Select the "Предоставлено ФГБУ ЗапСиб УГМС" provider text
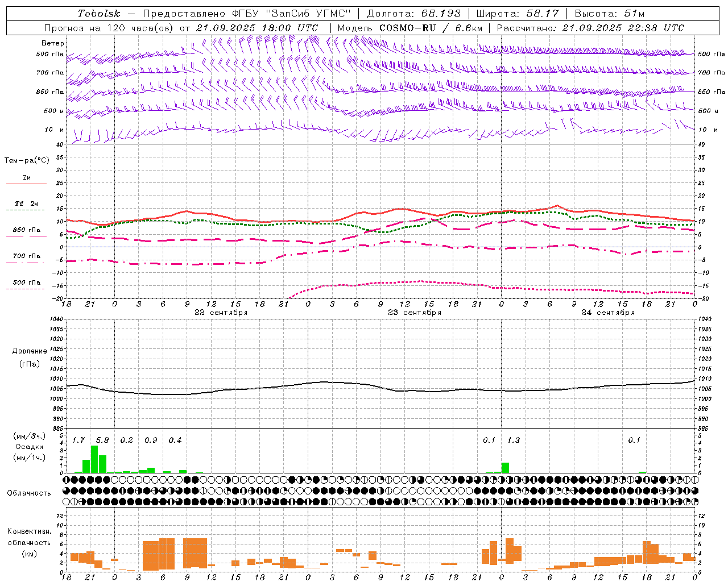The height and width of the screenshot is (582, 728). pos(247,14)
